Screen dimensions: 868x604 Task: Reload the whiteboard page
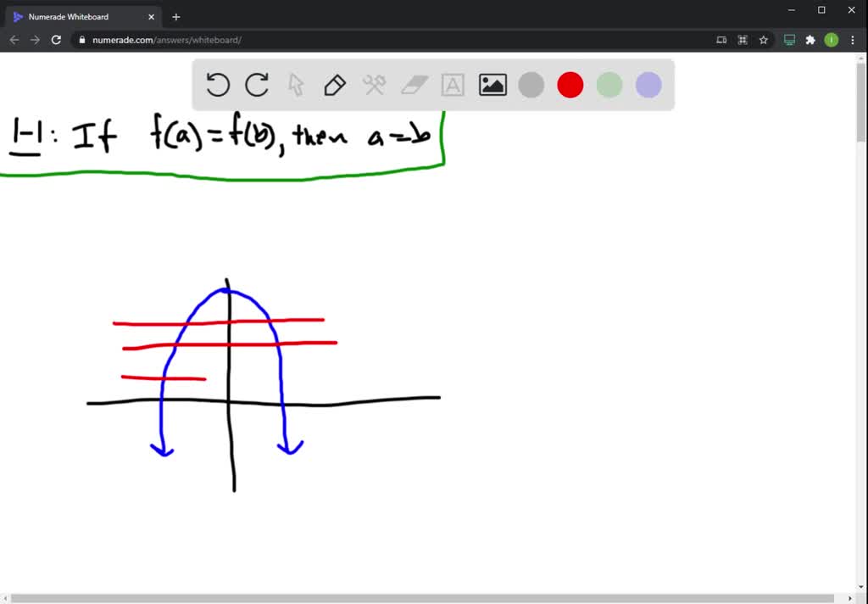tap(56, 40)
